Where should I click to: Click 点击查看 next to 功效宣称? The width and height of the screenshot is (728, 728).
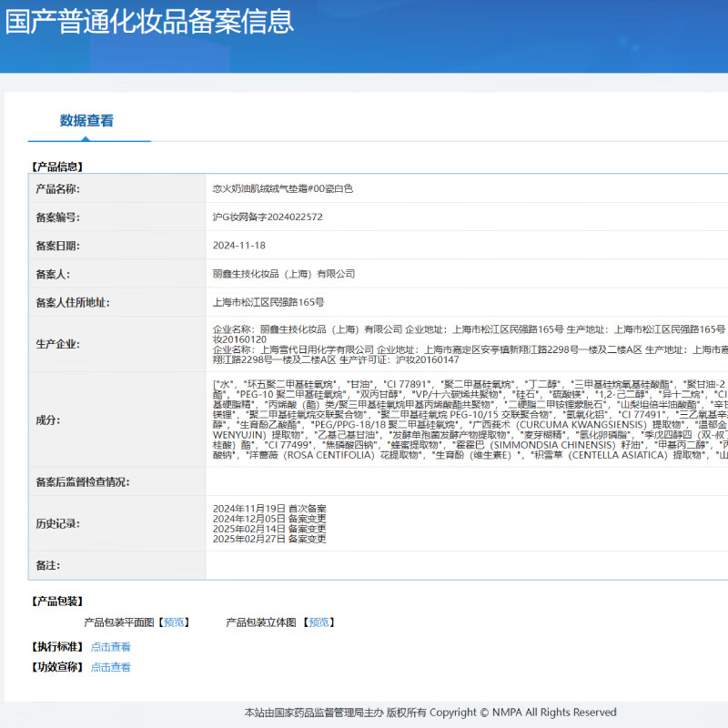(110, 667)
